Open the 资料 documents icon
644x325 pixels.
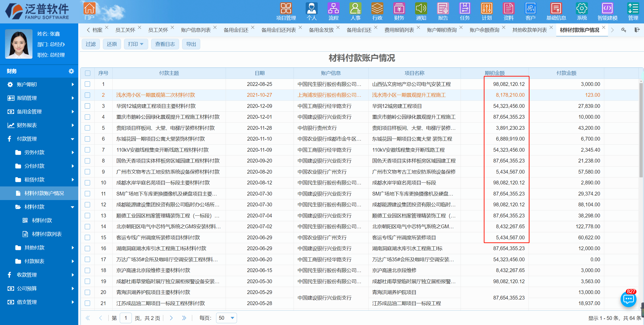click(x=509, y=11)
